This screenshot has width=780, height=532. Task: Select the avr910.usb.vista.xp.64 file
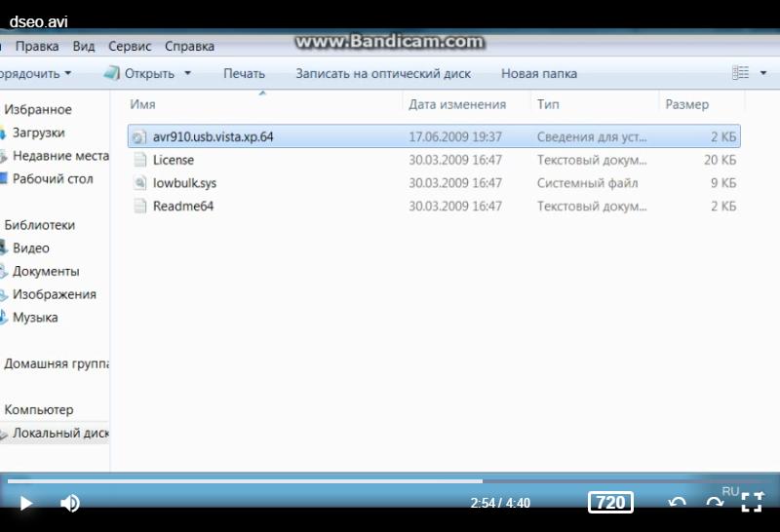point(434,136)
